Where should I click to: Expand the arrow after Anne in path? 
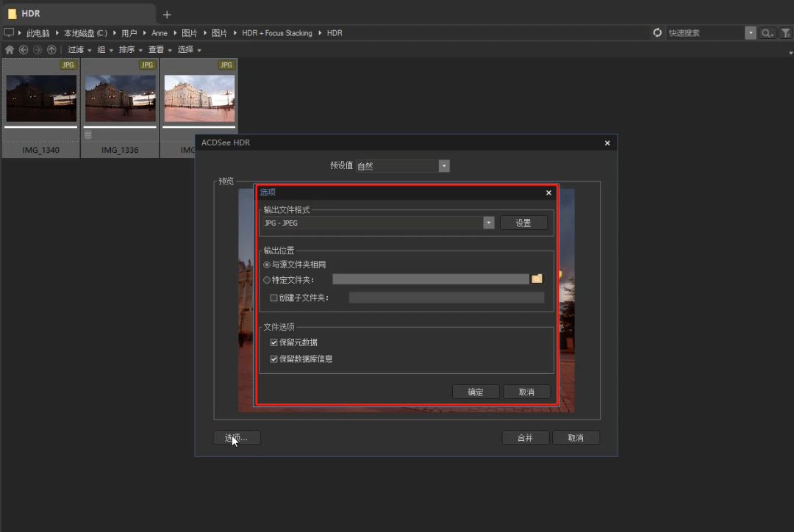tap(175, 33)
